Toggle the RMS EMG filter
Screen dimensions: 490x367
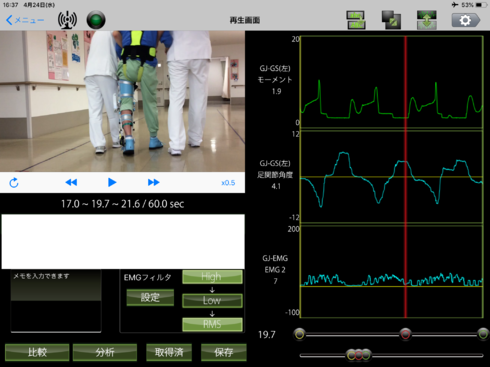pyautogui.click(x=212, y=324)
